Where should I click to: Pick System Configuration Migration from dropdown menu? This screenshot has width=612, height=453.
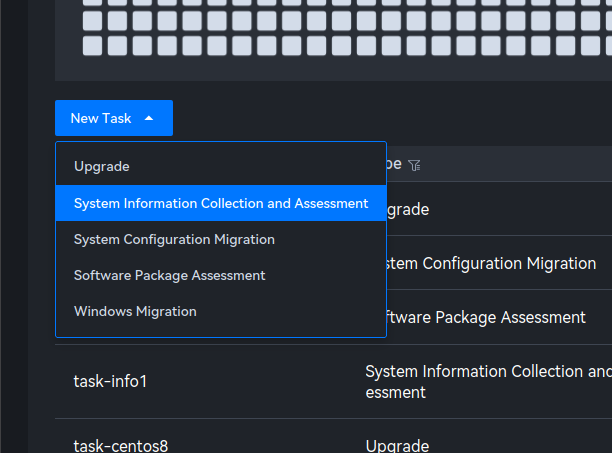[174, 239]
